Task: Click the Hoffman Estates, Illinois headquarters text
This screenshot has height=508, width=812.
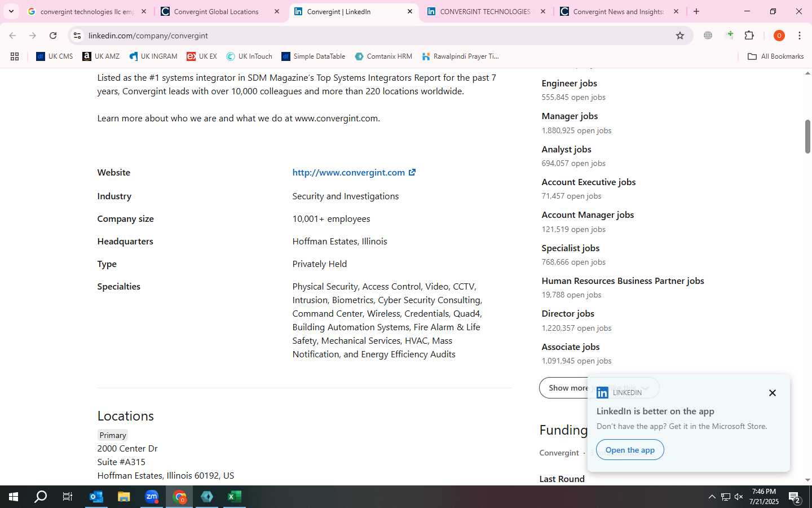Action: coord(339,241)
